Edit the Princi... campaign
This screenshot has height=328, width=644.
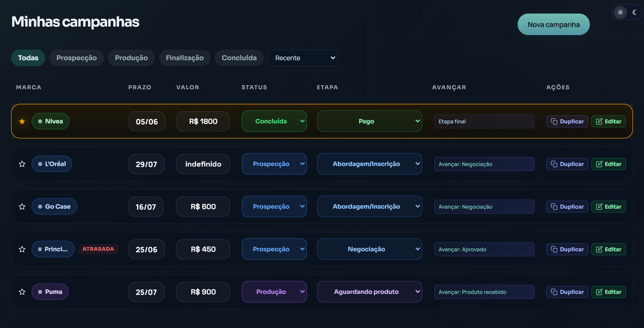click(609, 249)
